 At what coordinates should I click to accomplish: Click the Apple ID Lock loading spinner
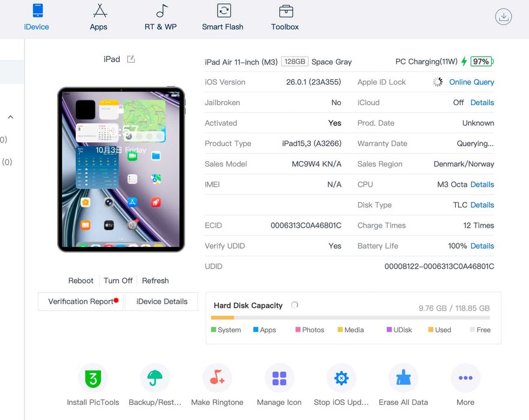[x=438, y=82]
